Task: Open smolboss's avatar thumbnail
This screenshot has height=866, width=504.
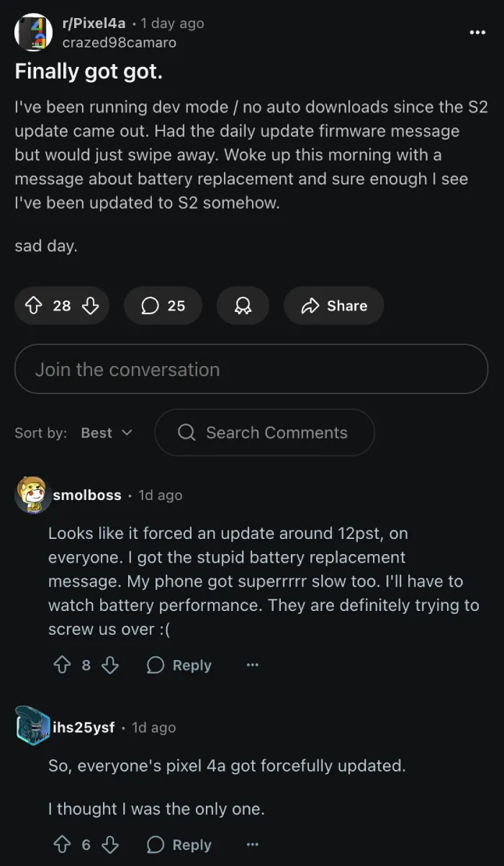Action: (32, 495)
